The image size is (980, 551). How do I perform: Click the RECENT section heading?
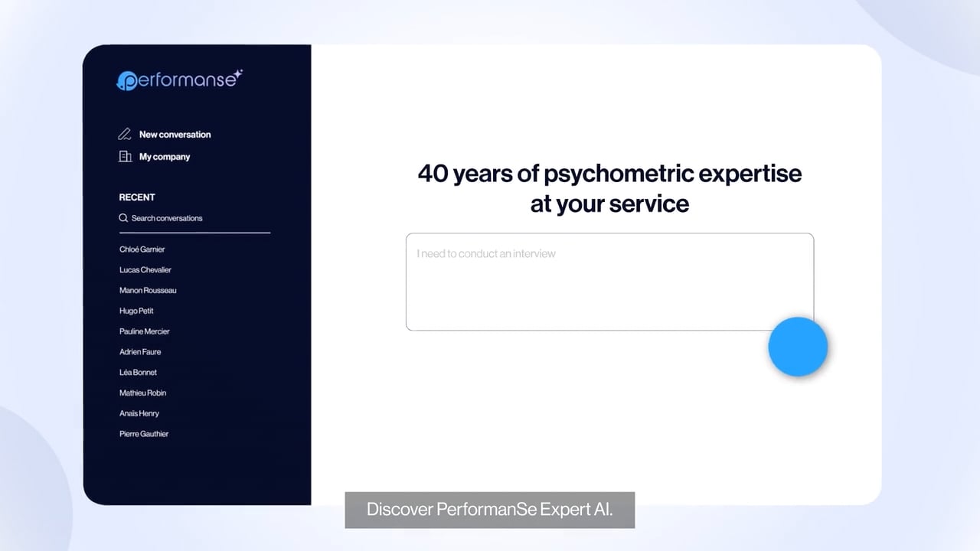[137, 197]
